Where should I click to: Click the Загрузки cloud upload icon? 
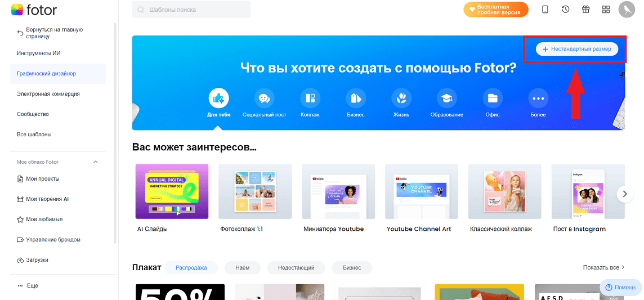pos(20,260)
